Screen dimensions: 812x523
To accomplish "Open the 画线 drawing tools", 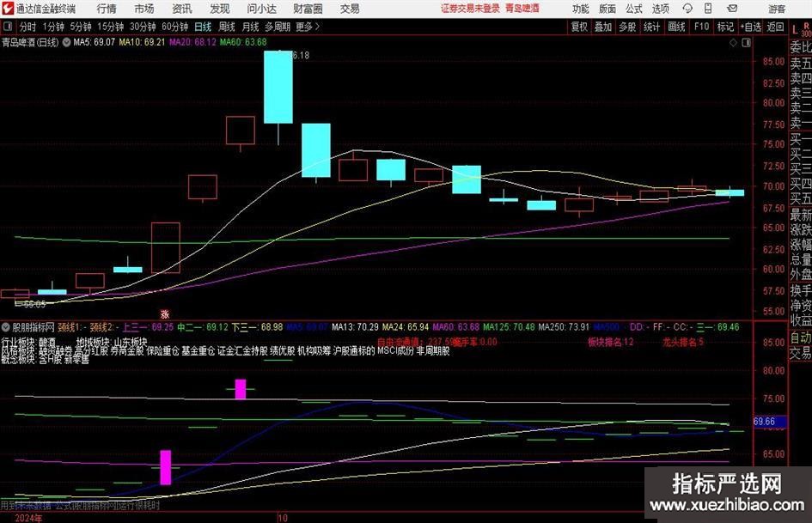I will click(676, 27).
